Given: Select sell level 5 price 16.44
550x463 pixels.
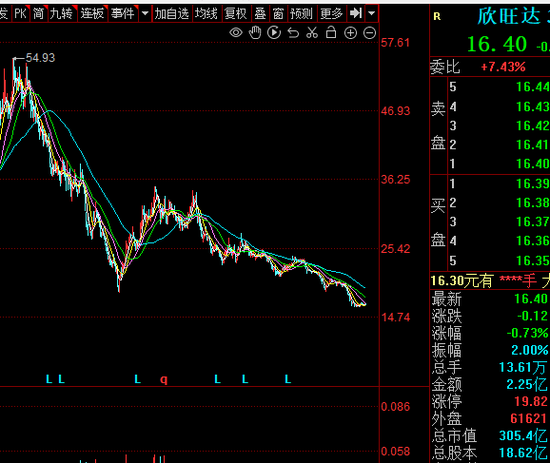Looking at the screenshot, I should [x=532, y=87].
